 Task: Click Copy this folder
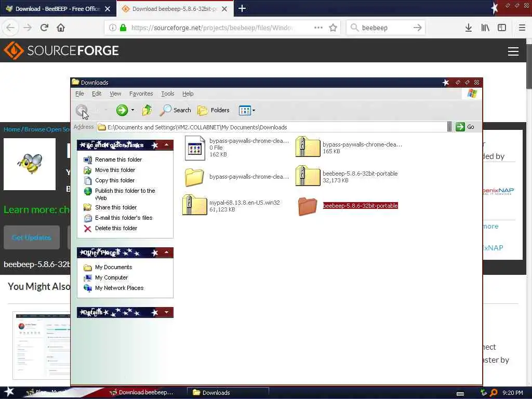pos(115,180)
